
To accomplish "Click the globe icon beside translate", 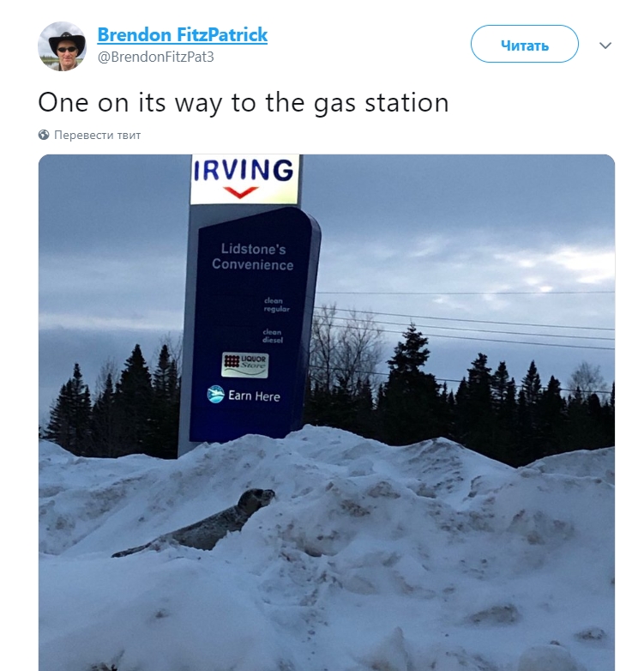I will pyautogui.click(x=44, y=135).
